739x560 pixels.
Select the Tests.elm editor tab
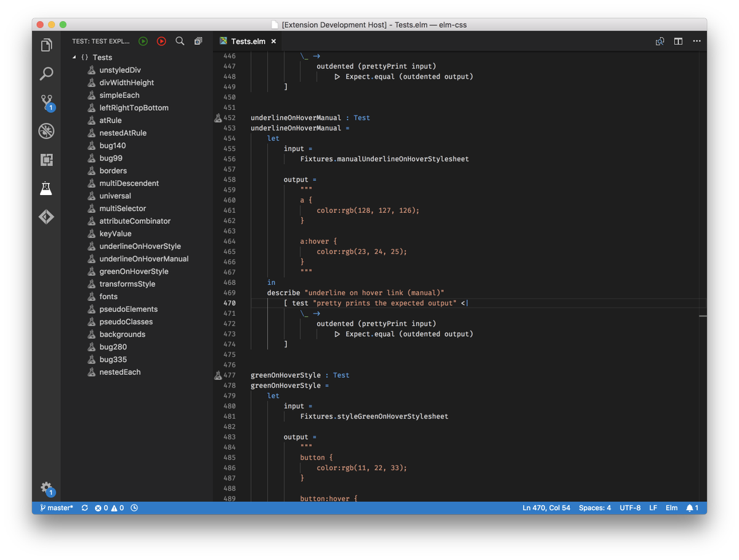[248, 41]
